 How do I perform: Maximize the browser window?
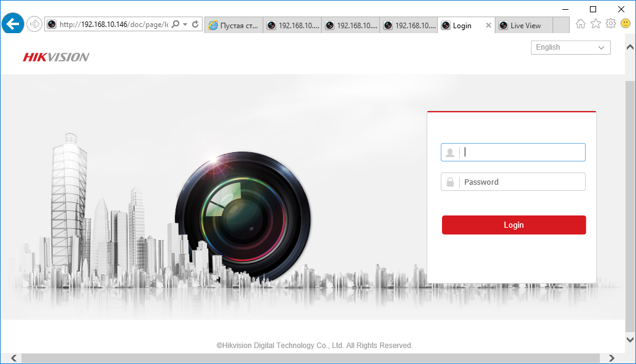(x=593, y=9)
